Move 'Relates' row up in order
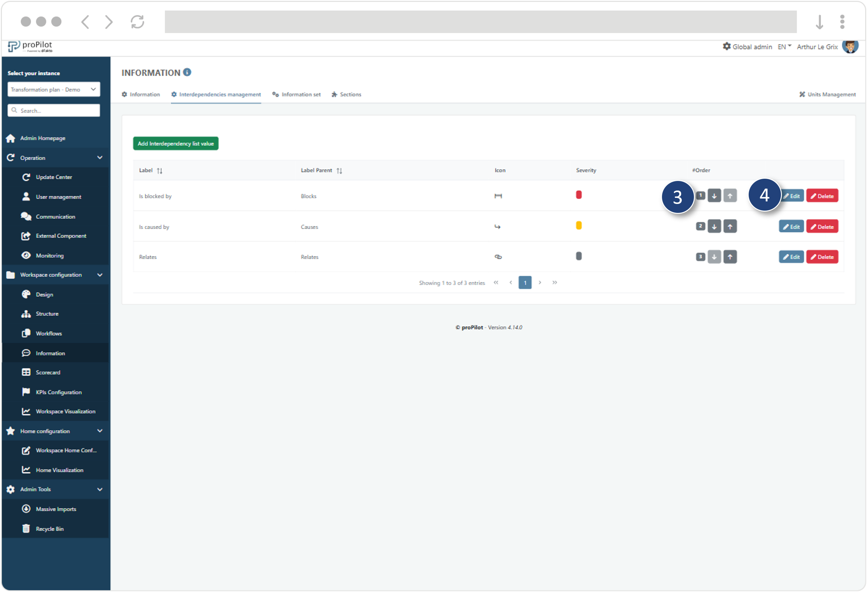Viewport: 868px width, 593px height. coord(730,257)
